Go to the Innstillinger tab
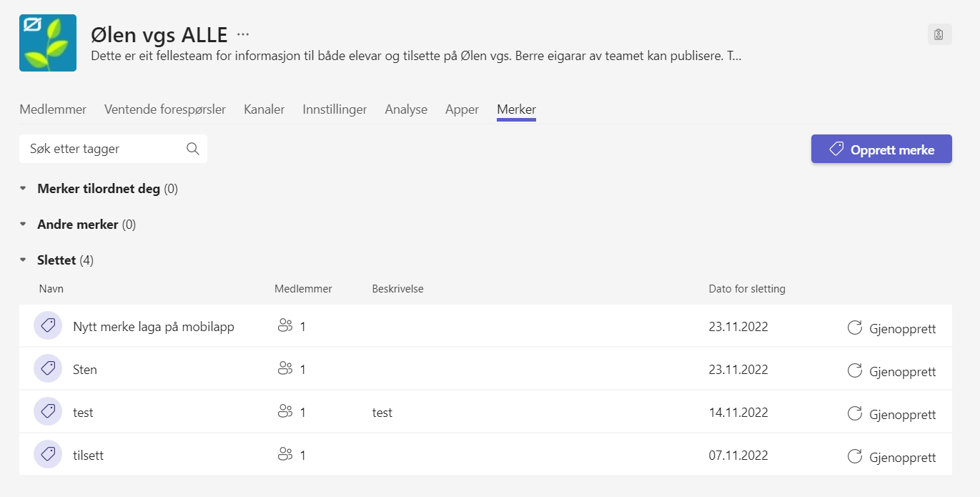The image size is (980, 497). pos(335,109)
